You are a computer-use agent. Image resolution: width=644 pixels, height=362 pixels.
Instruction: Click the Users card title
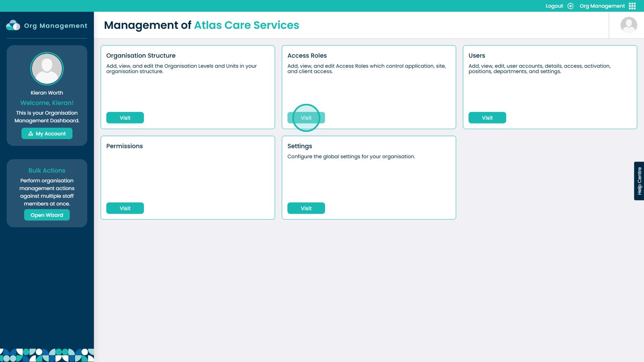click(477, 56)
